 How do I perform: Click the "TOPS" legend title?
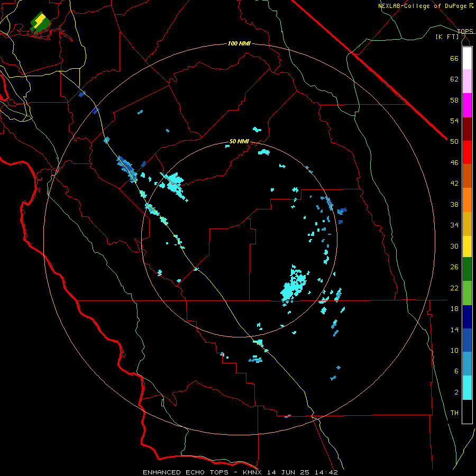(465, 31)
